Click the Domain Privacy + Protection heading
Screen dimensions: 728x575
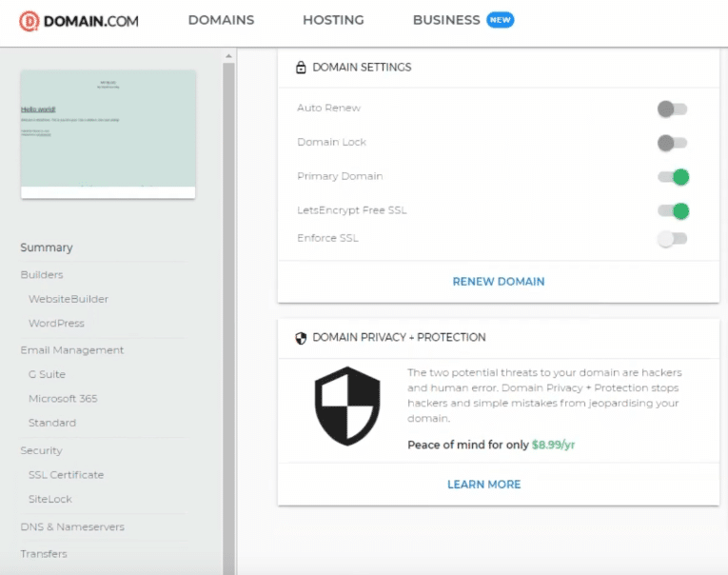click(399, 337)
